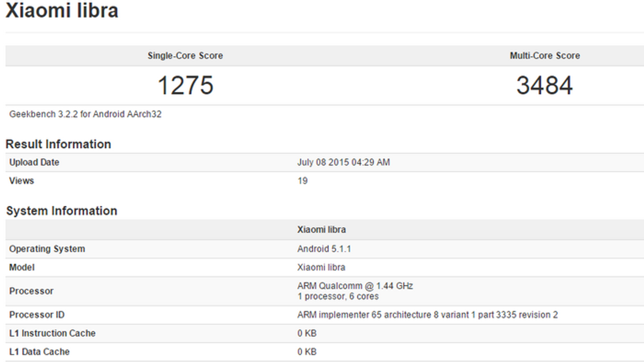Click the L1 Data Cache 0 KB value
The height and width of the screenshot is (362, 644).
(307, 352)
